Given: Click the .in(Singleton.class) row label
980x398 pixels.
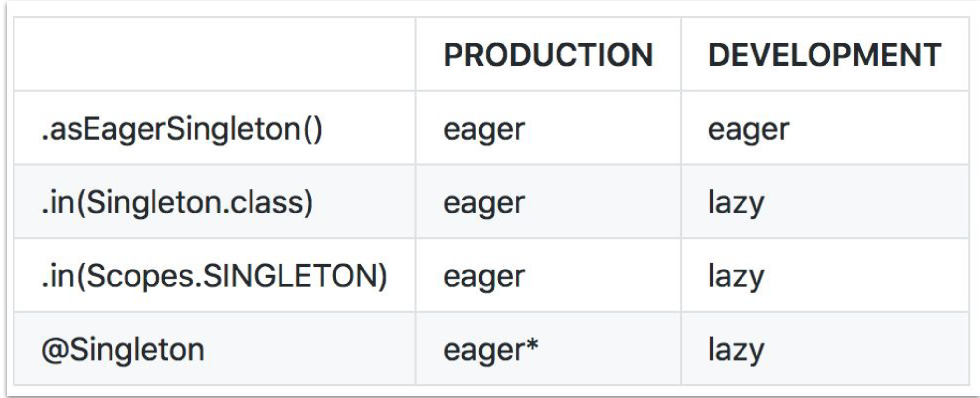Looking at the screenshot, I should click(177, 202).
